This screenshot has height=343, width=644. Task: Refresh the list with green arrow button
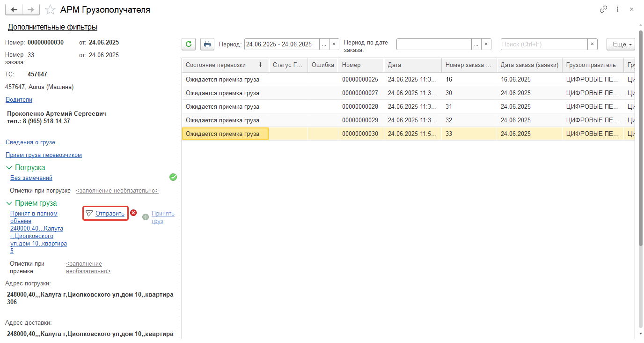189,44
